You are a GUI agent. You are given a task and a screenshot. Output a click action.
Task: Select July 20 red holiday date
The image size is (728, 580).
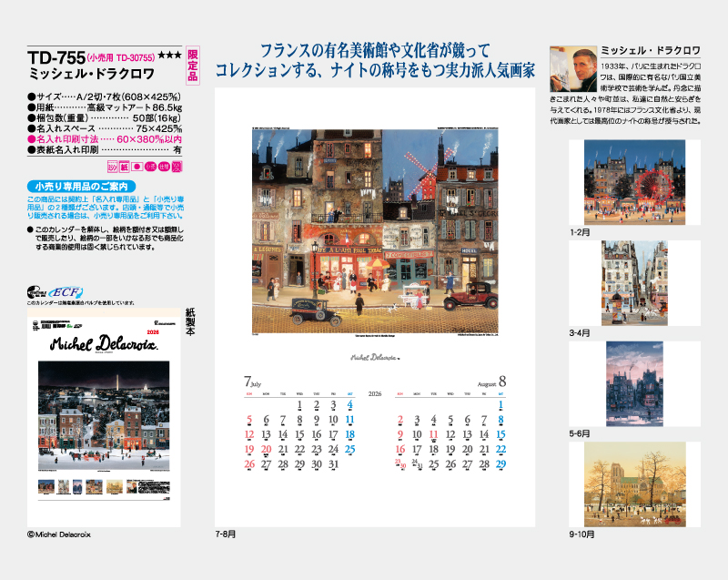pyautogui.click(x=266, y=450)
